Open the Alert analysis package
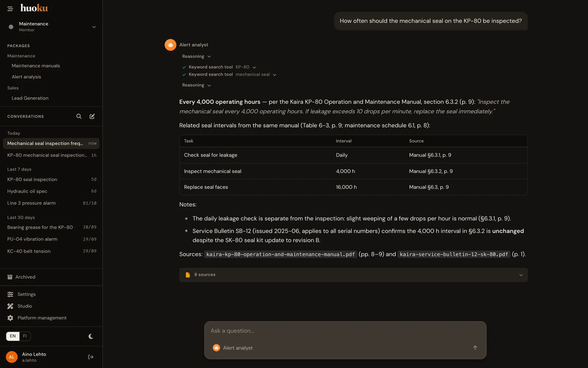 coord(26,77)
